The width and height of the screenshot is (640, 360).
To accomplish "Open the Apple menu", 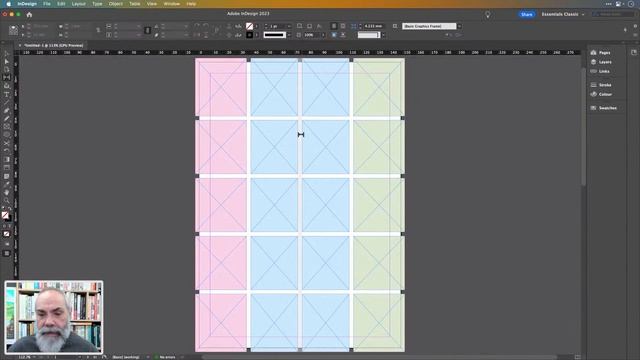I will click(x=8, y=4).
